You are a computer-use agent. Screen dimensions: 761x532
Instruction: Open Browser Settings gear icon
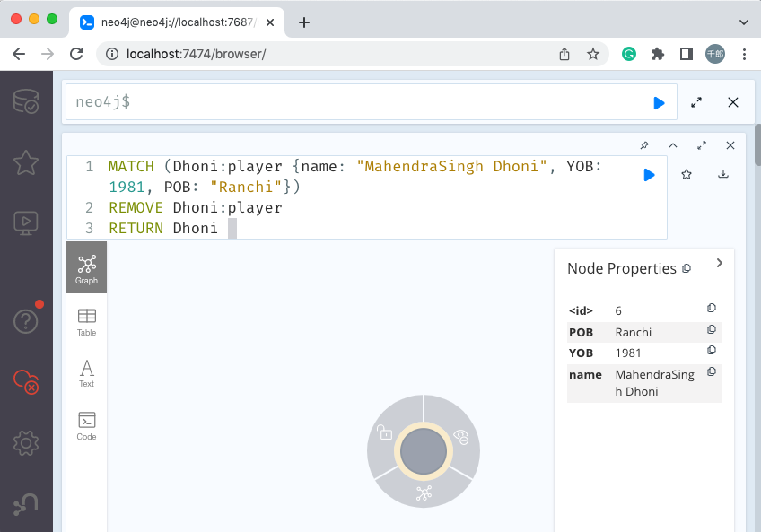coord(26,442)
